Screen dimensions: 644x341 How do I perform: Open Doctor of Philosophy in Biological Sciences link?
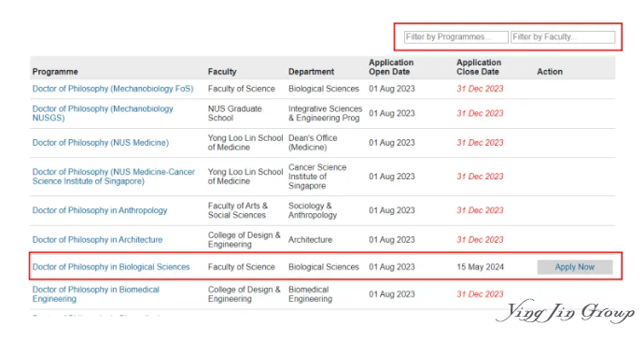111,267
